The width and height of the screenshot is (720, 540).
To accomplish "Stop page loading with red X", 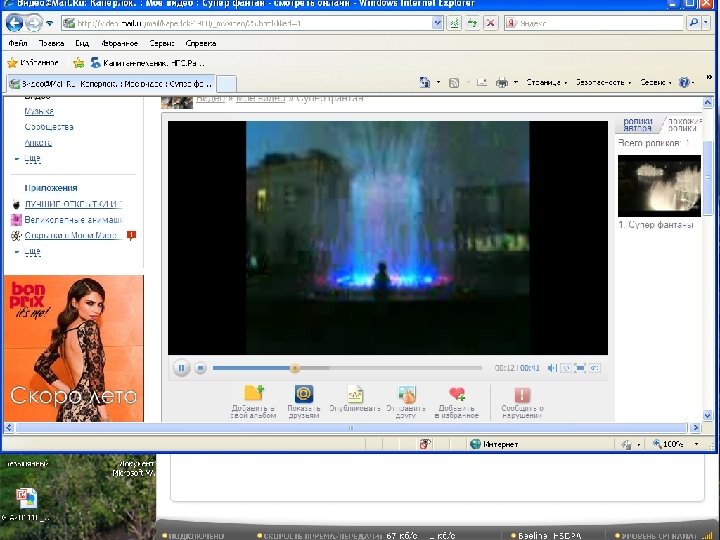I will (x=490, y=23).
